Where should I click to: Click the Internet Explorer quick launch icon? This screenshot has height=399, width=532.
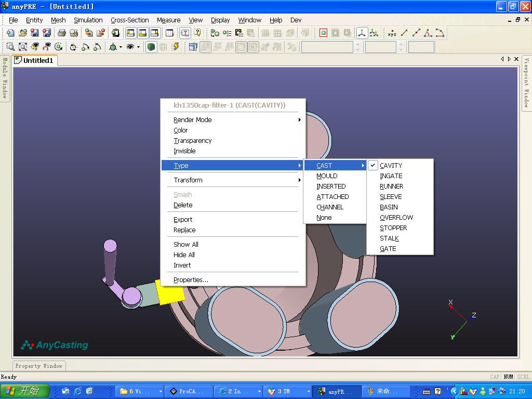(x=78, y=391)
